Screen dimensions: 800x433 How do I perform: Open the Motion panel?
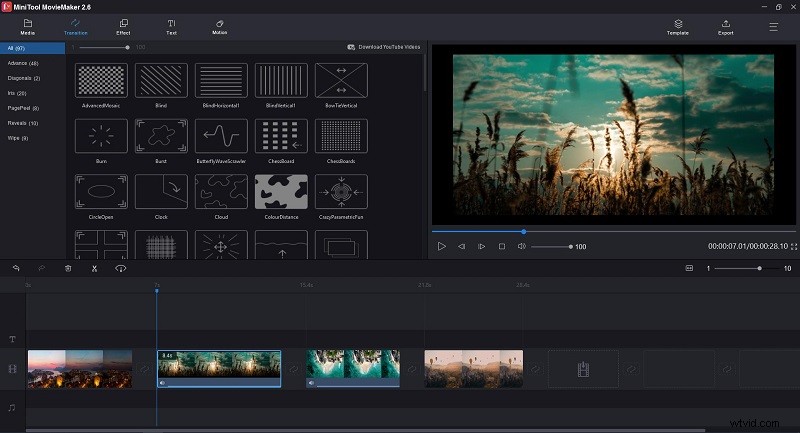(219, 27)
